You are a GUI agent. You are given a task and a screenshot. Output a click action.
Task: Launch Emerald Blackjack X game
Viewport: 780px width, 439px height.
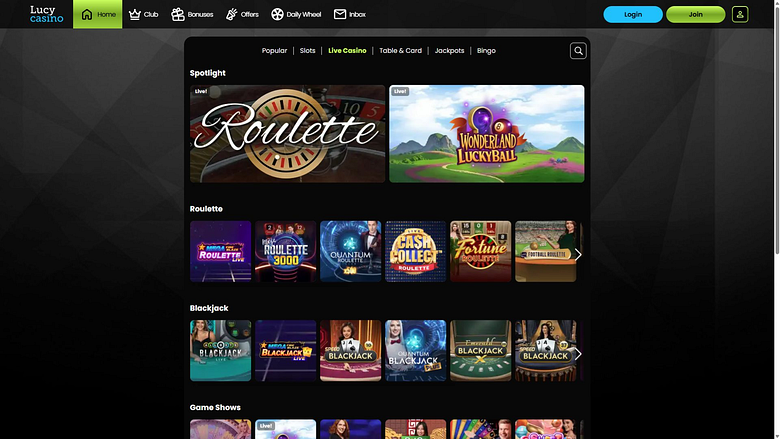pos(481,351)
